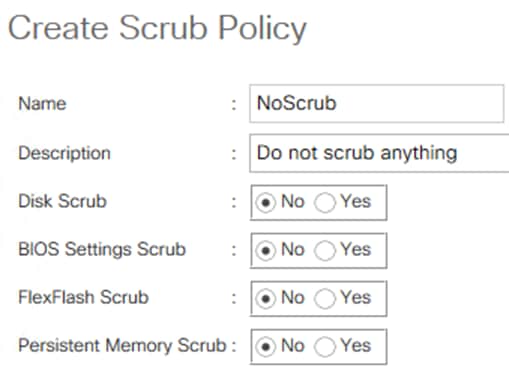The height and width of the screenshot is (380, 509).
Task: Pick Yes for Persistent Memory Scrub
Action: click(x=324, y=346)
